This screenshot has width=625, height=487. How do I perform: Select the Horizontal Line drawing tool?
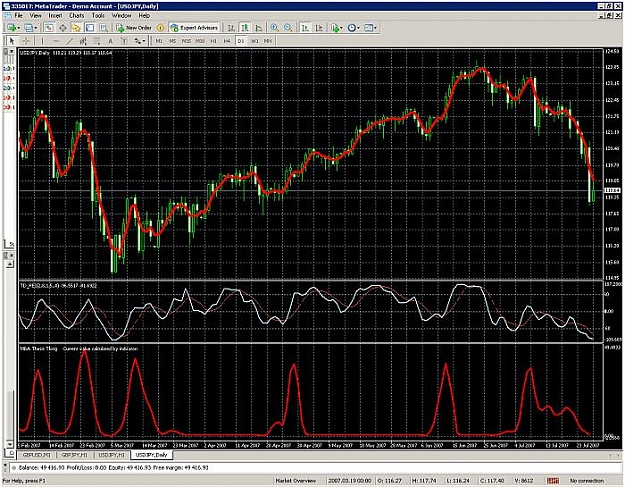56,41
